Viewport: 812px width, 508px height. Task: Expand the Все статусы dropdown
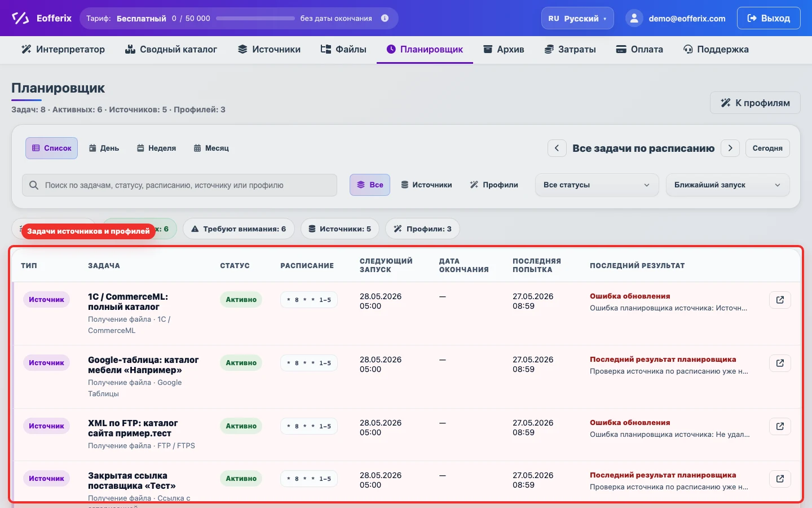597,185
